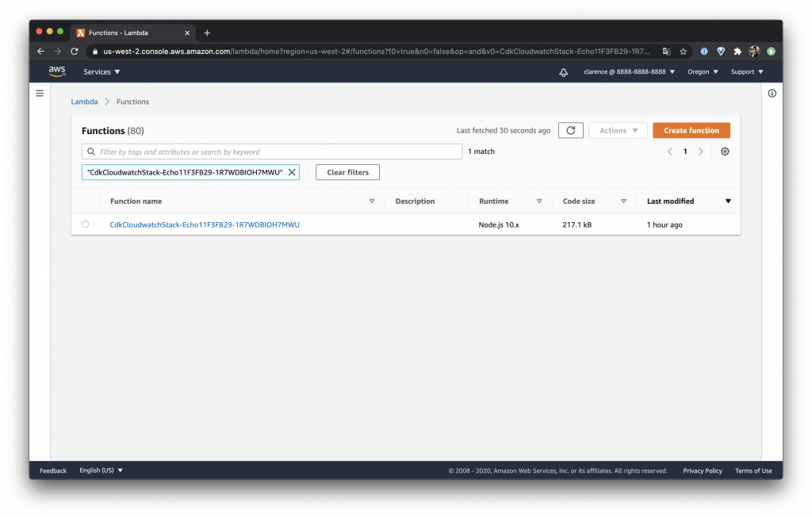Image resolution: width=812 pixels, height=518 pixels.
Task: Click the search magnifier icon in filter
Action: [x=91, y=152]
